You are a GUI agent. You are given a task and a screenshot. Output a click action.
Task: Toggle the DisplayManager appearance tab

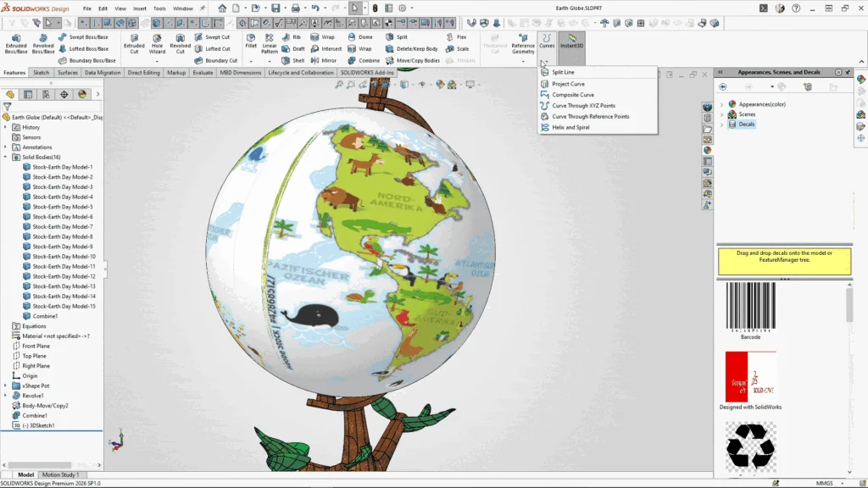[x=82, y=95]
